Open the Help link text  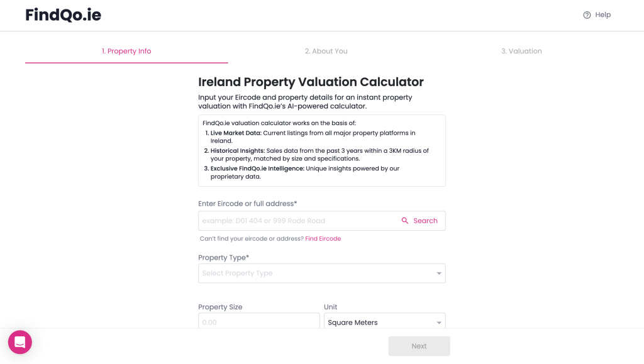[x=602, y=15]
